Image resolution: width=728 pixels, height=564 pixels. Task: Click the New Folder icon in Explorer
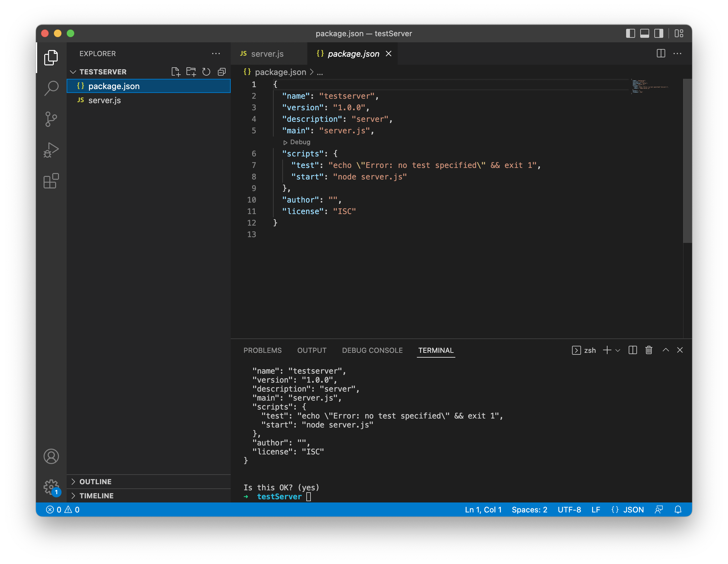pyautogui.click(x=191, y=72)
